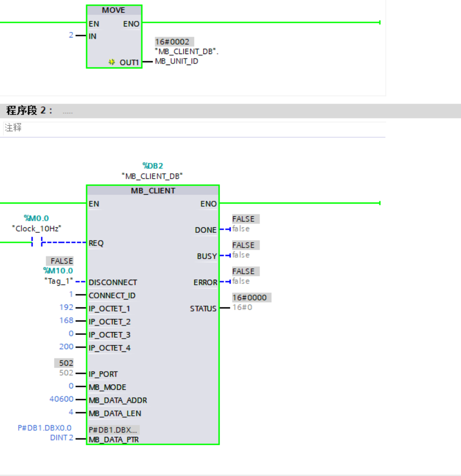Click the MB_CLIENT block header
461x476 pixels.
[x=153, y=191]
